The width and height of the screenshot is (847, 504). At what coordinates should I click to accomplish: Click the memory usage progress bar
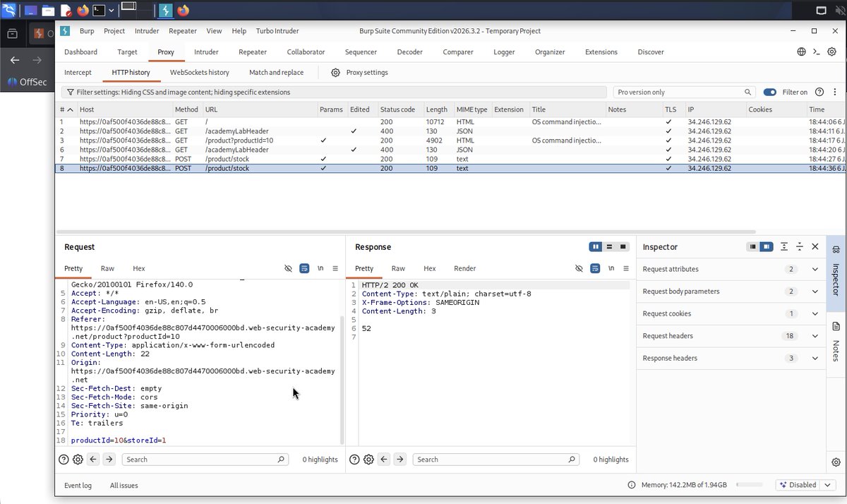749,485
